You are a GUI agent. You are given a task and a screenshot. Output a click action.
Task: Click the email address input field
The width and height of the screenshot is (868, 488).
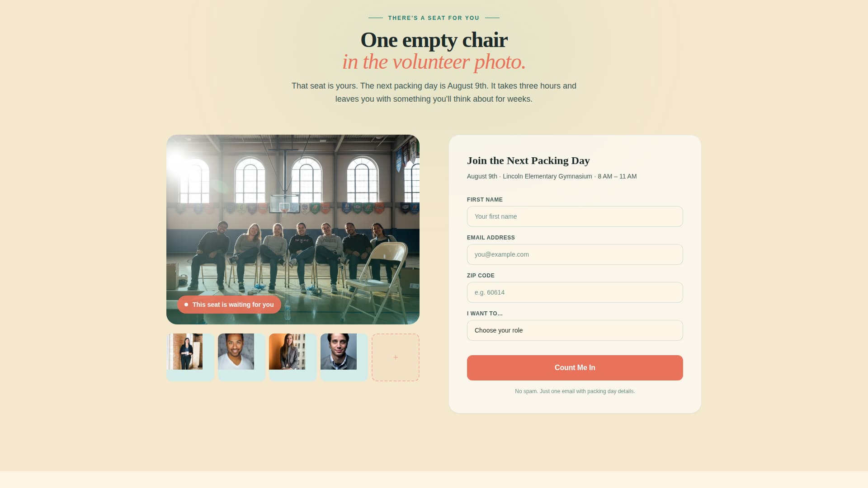[x=575, y=254]
